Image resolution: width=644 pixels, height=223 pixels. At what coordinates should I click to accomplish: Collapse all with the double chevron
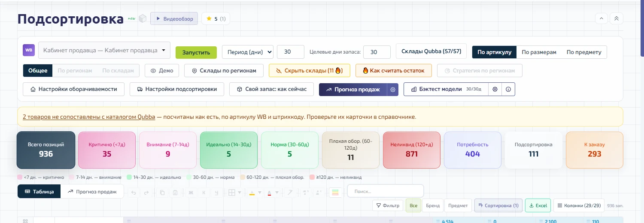617,18
